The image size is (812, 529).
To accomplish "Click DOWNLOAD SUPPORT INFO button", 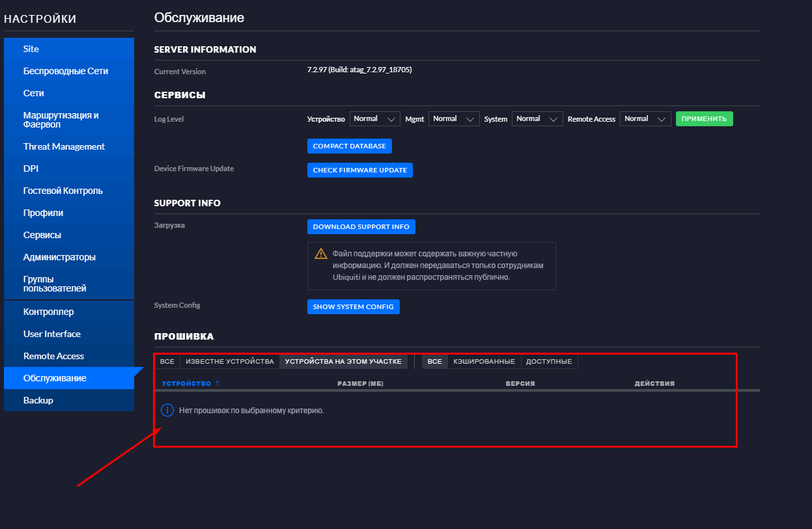I will (361, 226).
